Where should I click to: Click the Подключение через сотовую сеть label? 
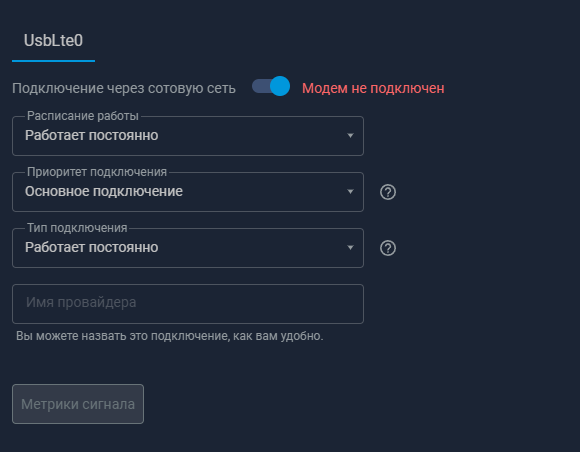(124, 88)
